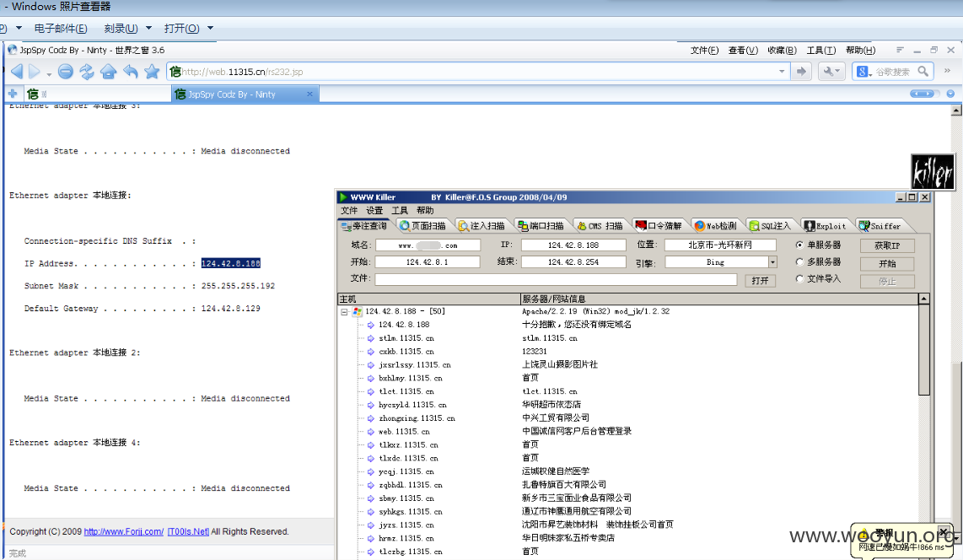Open WWW Killer 工具 menu
Viewport: 963px width, 560px height.
pos(400,211)
